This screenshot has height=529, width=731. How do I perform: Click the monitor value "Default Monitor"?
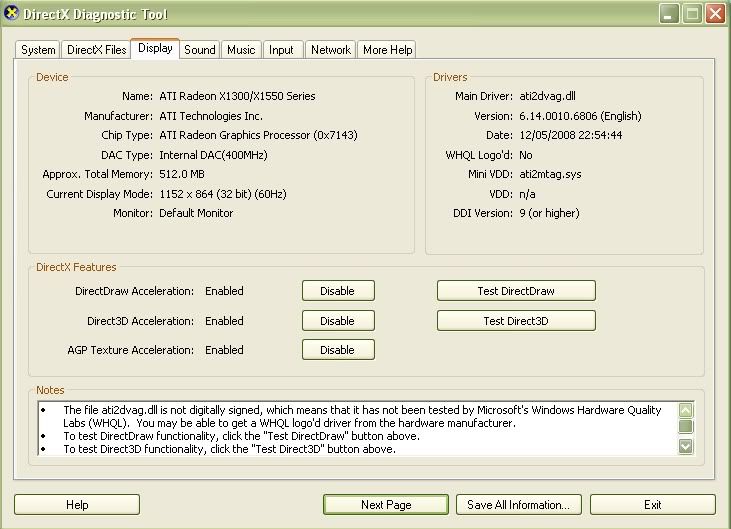click(196, 213)
